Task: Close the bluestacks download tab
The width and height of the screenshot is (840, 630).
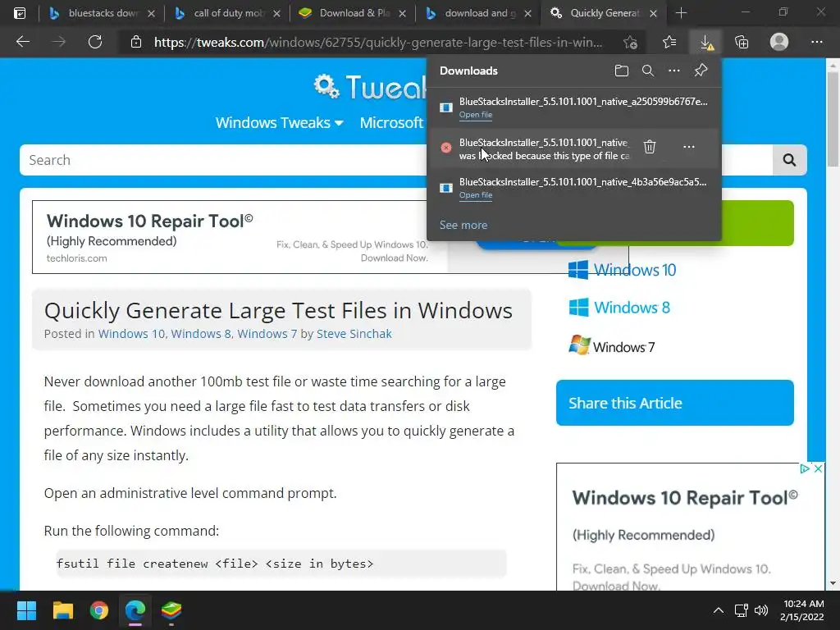Action: (x=151, y=13)
